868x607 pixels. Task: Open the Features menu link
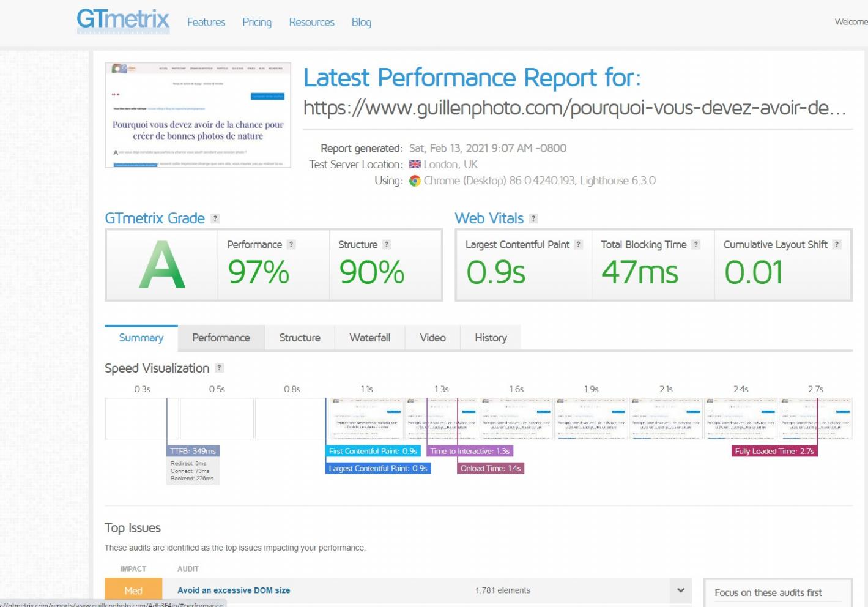point(206,22)
